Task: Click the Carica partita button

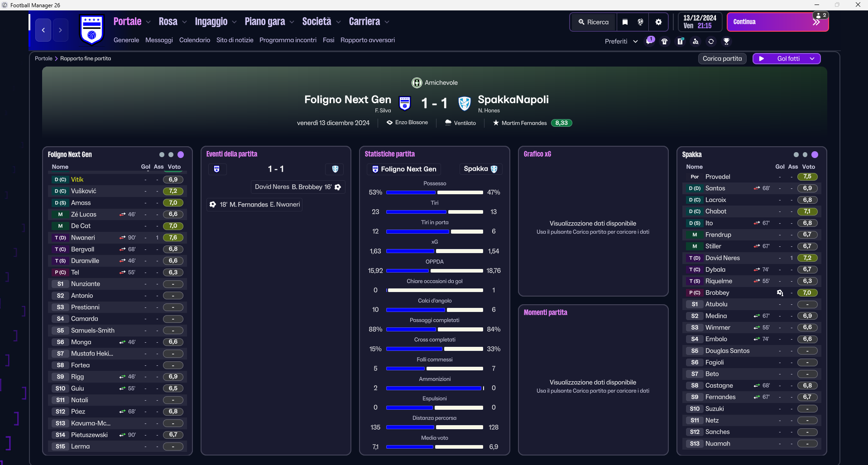Action: 722,59
